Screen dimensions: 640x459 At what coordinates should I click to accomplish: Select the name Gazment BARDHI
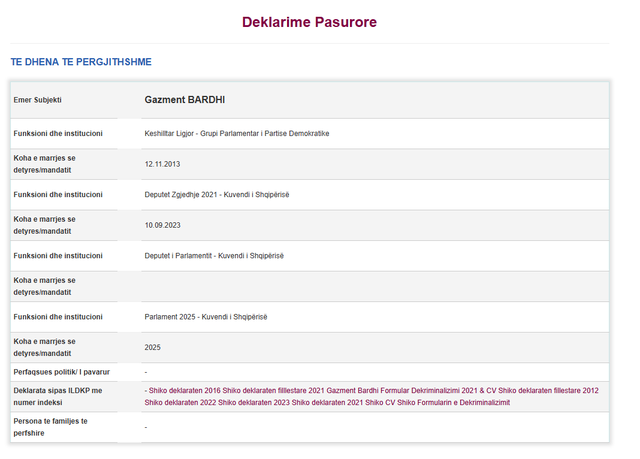point(184,100)
